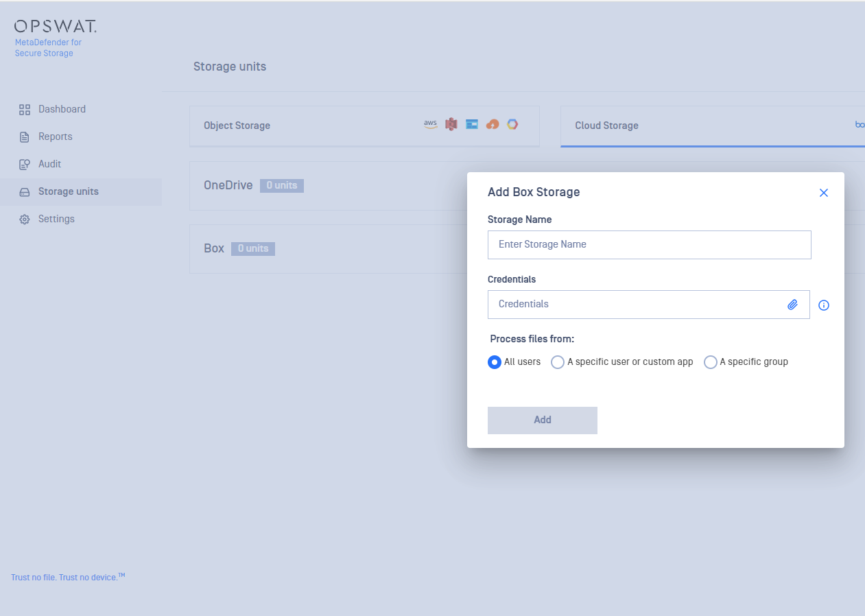865x616 pixels.
Task: Click the paperclip attach credentials icon
Action: tap(792, 305)
